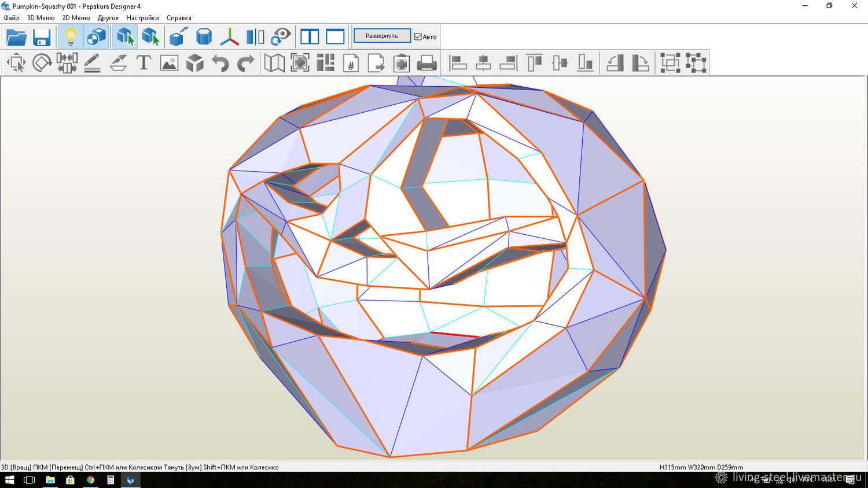Click the colored XYZ axes icon
This screenshot has height=488, width=868.
pos(229,37)
